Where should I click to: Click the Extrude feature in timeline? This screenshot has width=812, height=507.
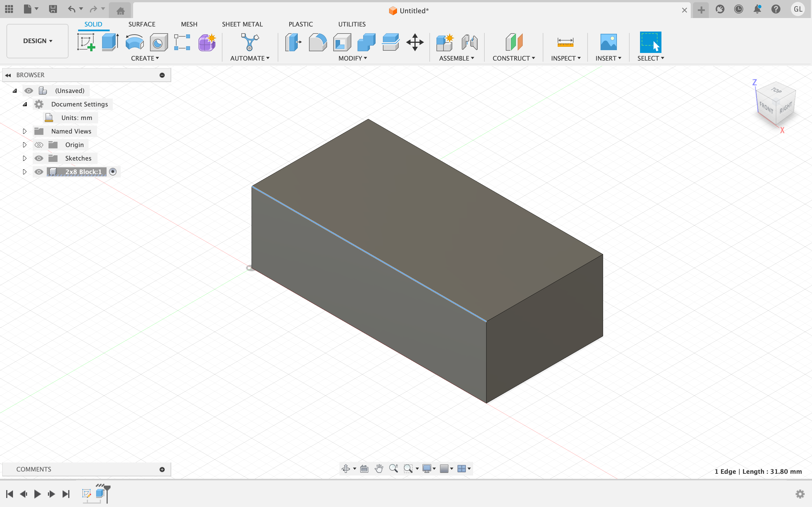[100, 493]
